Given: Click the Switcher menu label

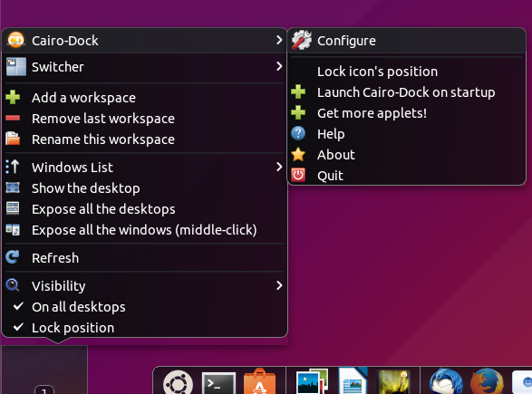Looking at the screenshot, I should pos(58,67).
